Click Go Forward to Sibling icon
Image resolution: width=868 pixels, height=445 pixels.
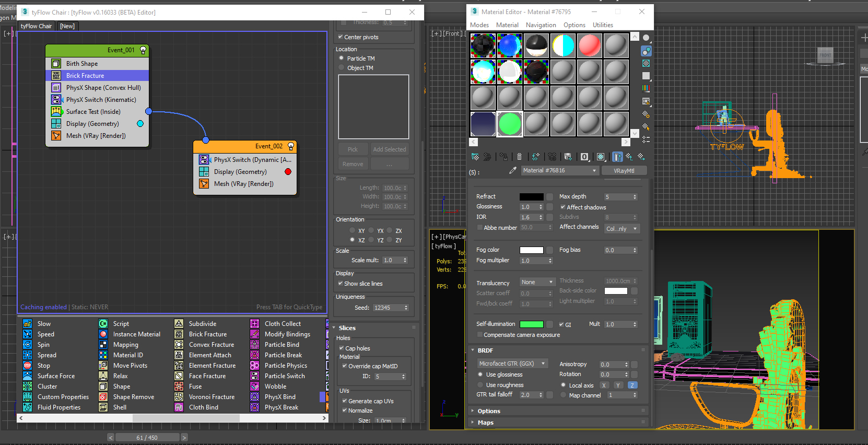click(x=641, y=157)
